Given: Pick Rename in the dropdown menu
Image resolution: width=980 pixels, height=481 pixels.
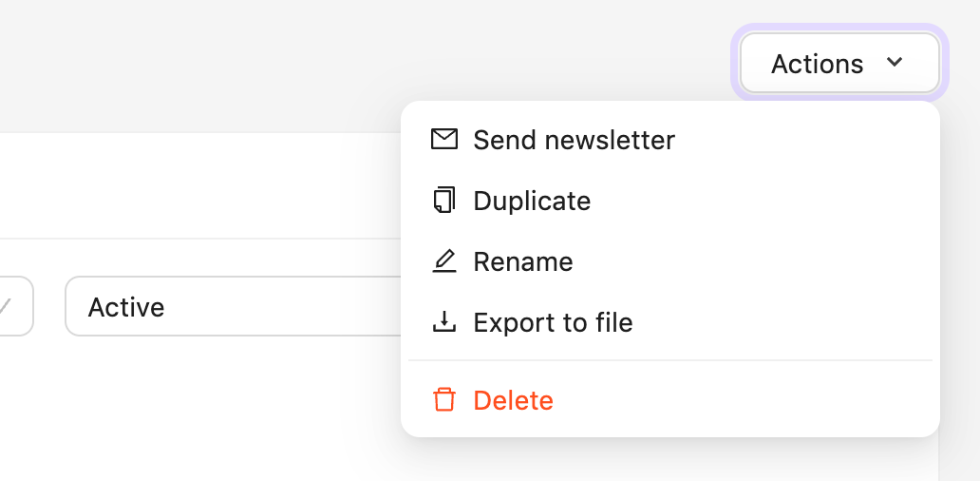Looking at the screenshot, I should [x=523, y=261].
